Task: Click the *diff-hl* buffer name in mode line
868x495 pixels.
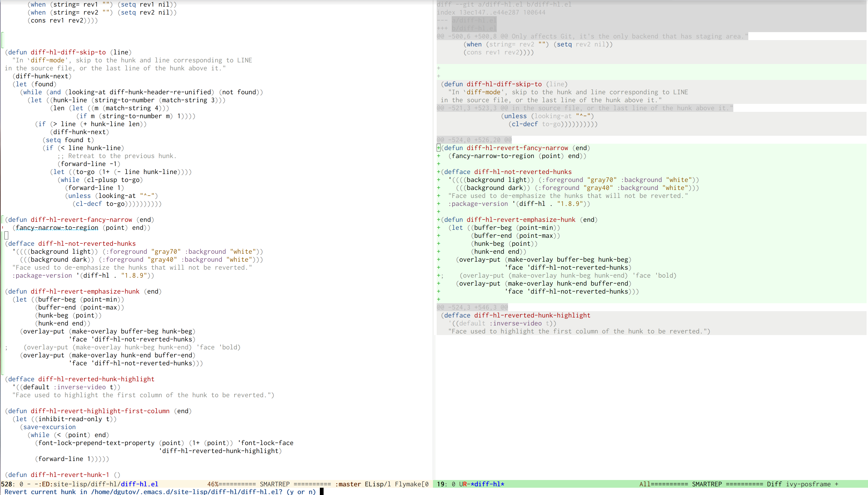Action: (487, 484)
